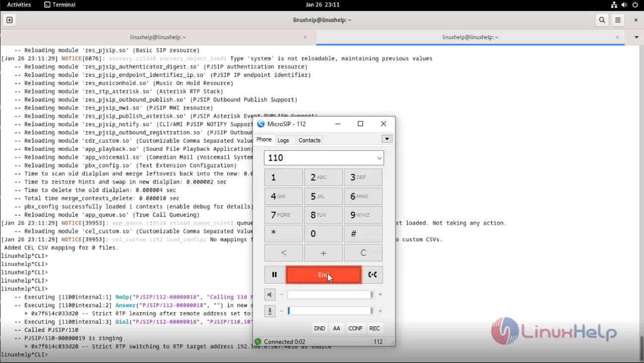644x363 pixels.
Task: Close the MicroSIP window
Action: click(384, 124)
